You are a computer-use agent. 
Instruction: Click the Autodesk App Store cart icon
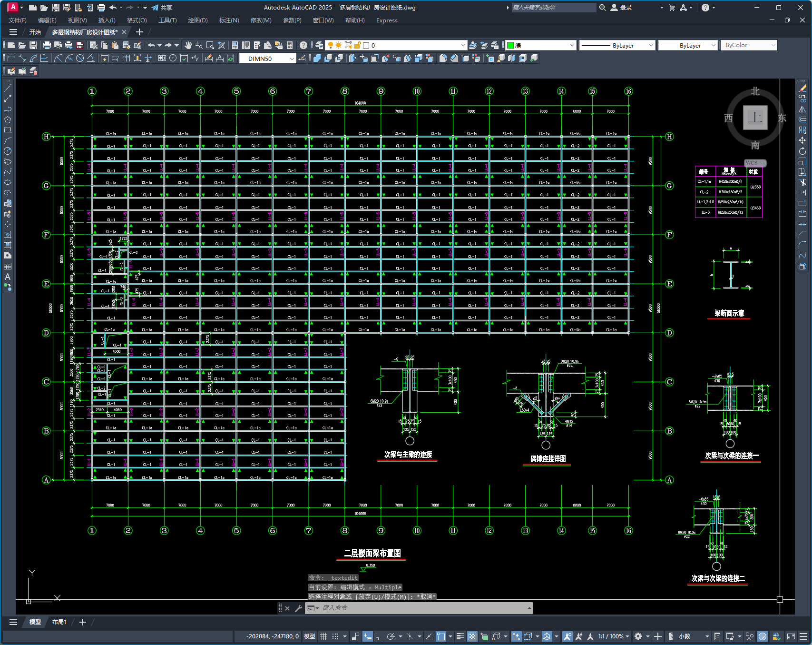click(x=672, y=8)
